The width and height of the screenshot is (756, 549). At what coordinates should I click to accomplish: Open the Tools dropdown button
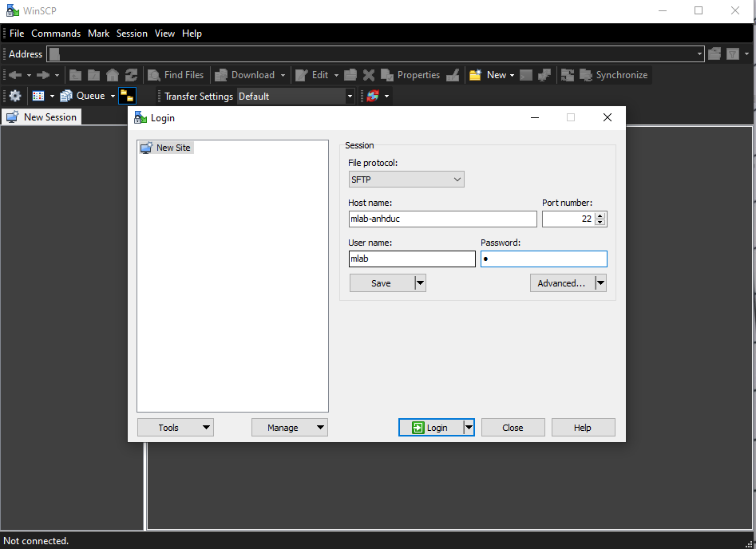pos(176,428)
